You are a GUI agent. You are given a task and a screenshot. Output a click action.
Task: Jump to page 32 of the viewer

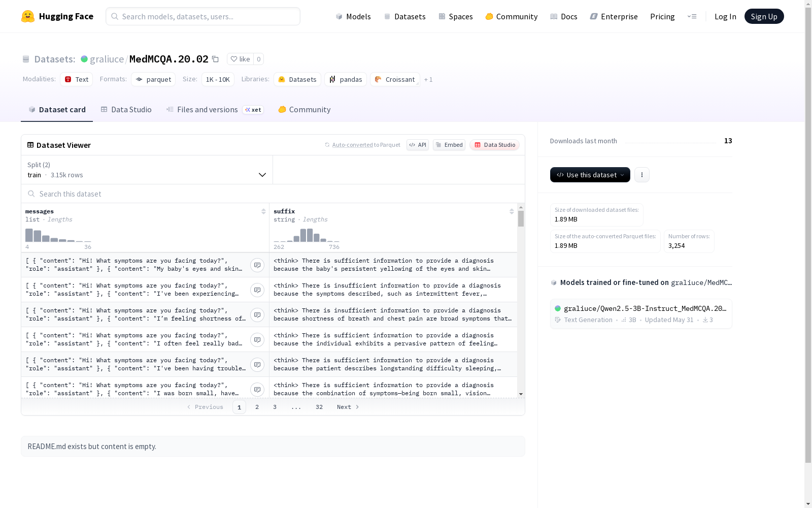319,407
